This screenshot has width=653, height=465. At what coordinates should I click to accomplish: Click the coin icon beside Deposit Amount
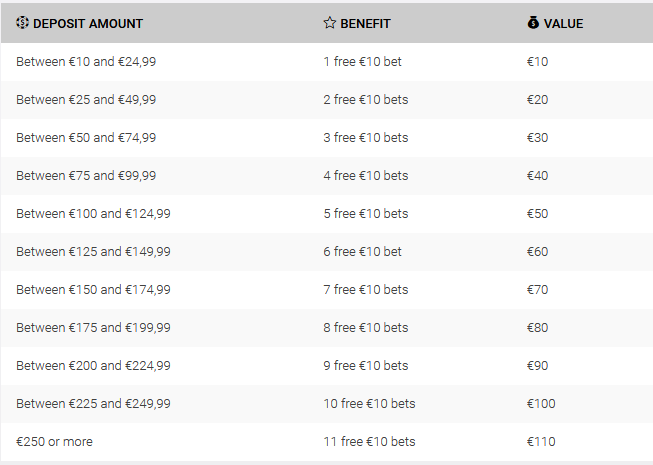22,22
